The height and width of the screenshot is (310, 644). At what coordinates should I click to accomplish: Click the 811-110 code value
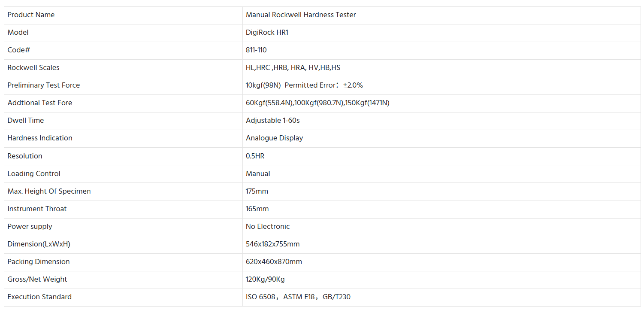tap(256, 50)
